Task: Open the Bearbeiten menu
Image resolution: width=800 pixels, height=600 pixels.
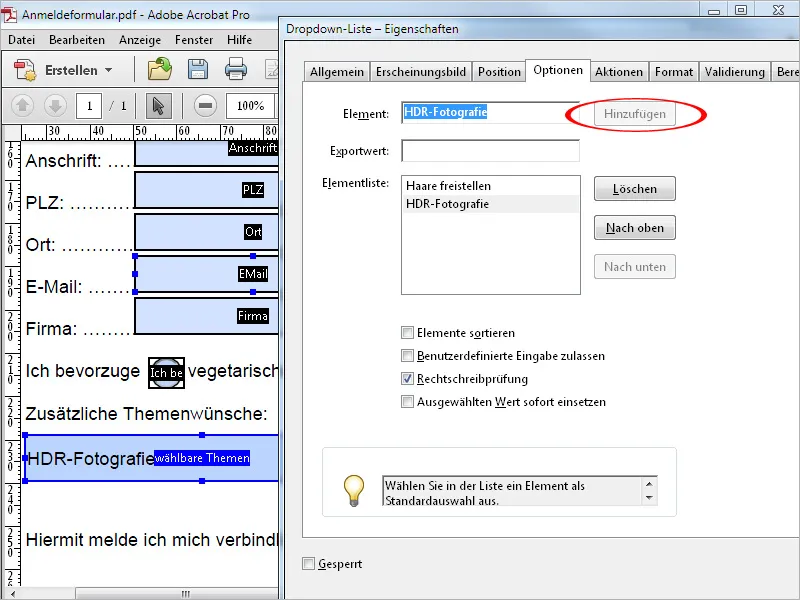Action: click(77, 40)
